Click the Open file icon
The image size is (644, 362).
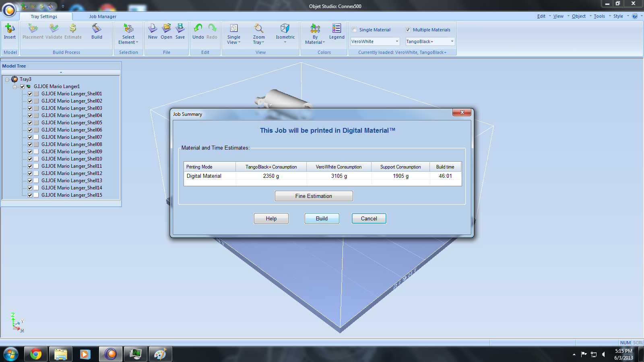[x=167, y=29]
